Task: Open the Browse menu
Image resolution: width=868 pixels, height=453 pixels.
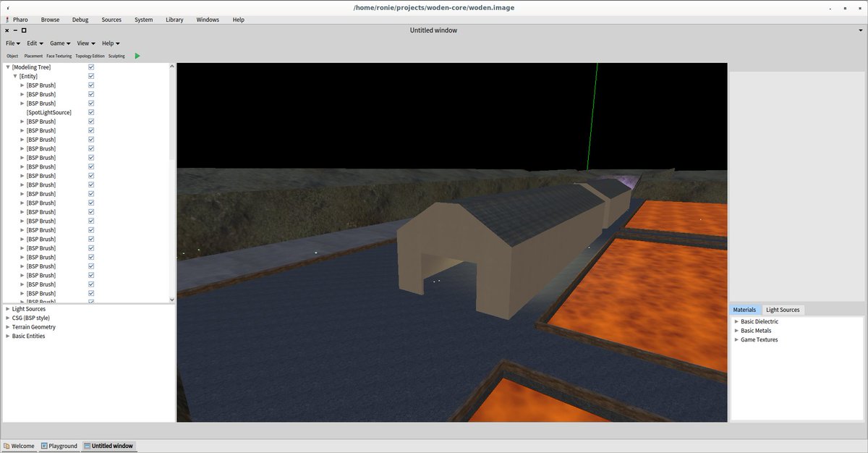Action: 50,20
